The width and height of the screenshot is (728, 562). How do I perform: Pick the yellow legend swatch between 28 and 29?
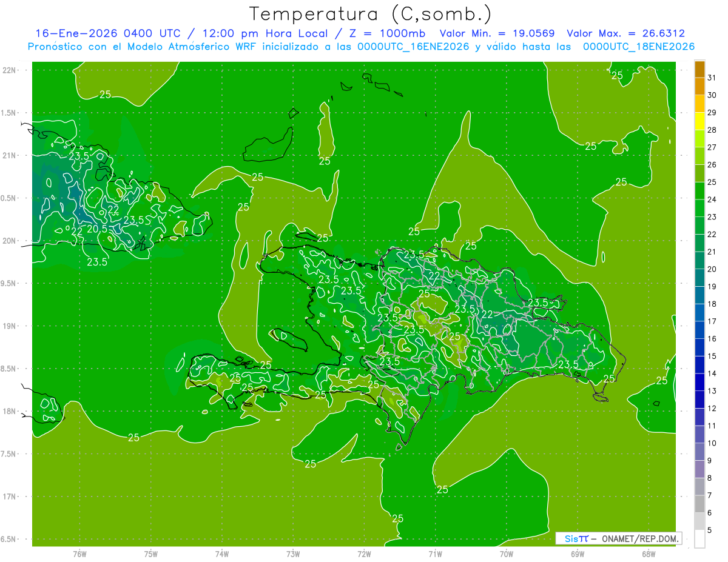click(x=699, y=121)
